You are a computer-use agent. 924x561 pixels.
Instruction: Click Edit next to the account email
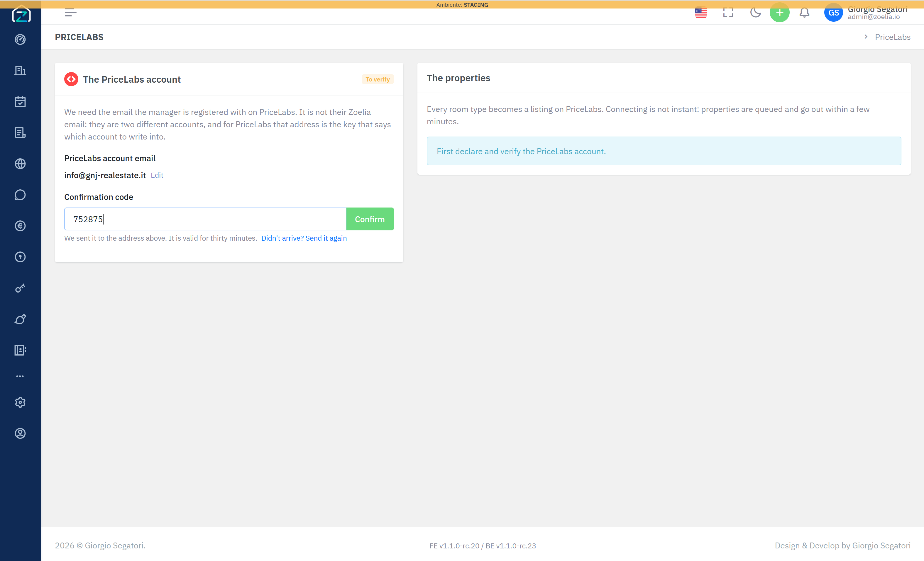[157, 175]
